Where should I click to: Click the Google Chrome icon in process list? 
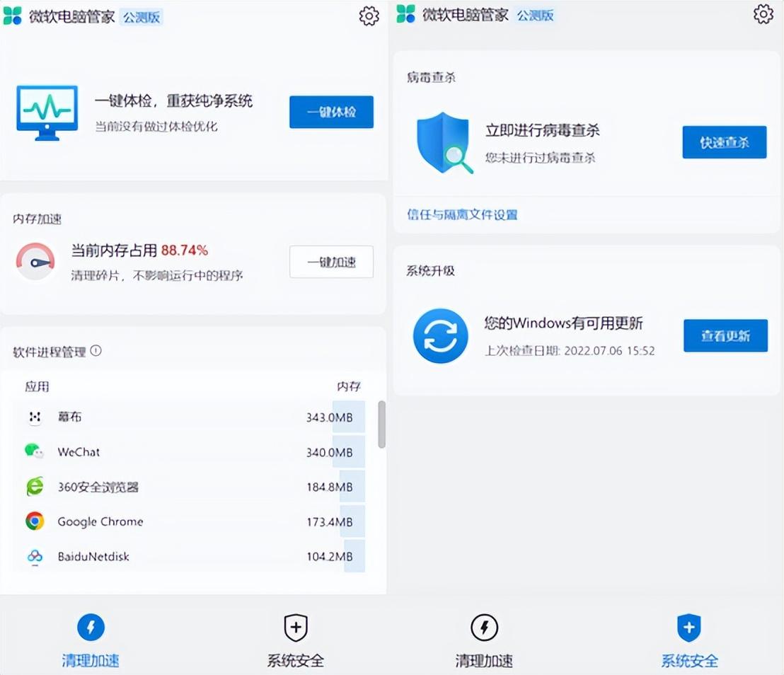click(x=34, y=521)
